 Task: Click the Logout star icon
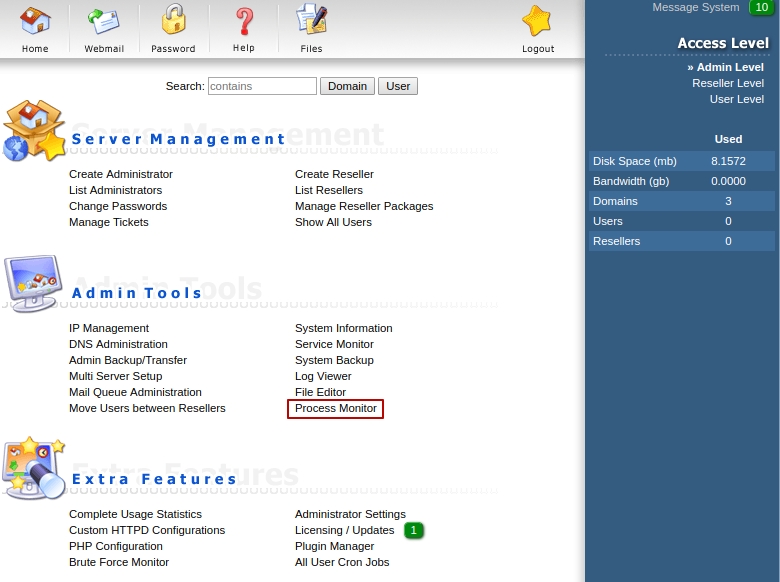[x=538, y=21]
